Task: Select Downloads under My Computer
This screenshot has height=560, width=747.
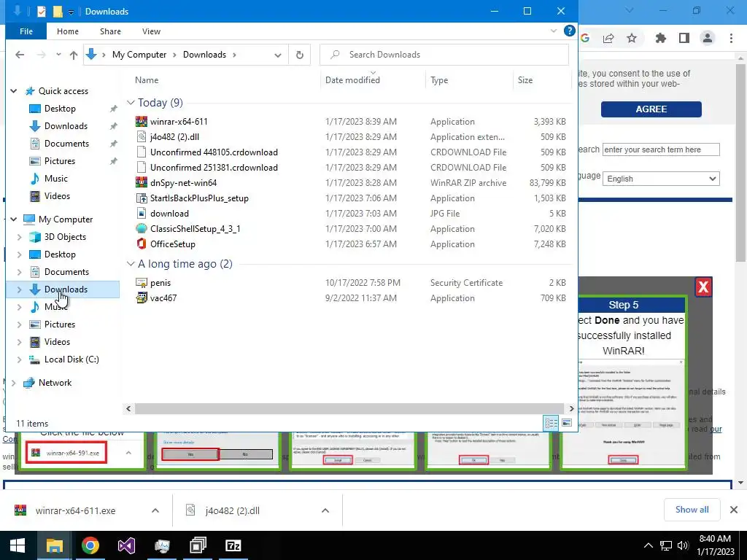Action: tap(66, 289)
